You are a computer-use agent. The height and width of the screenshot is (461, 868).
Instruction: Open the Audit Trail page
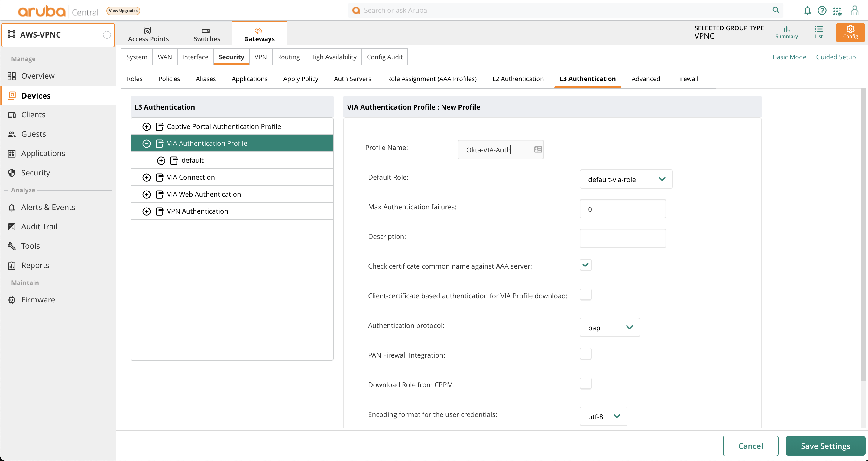39,226
